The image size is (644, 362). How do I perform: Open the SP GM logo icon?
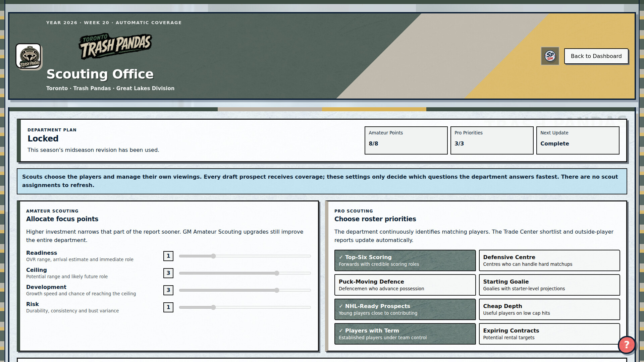click(x=550, y=56)
